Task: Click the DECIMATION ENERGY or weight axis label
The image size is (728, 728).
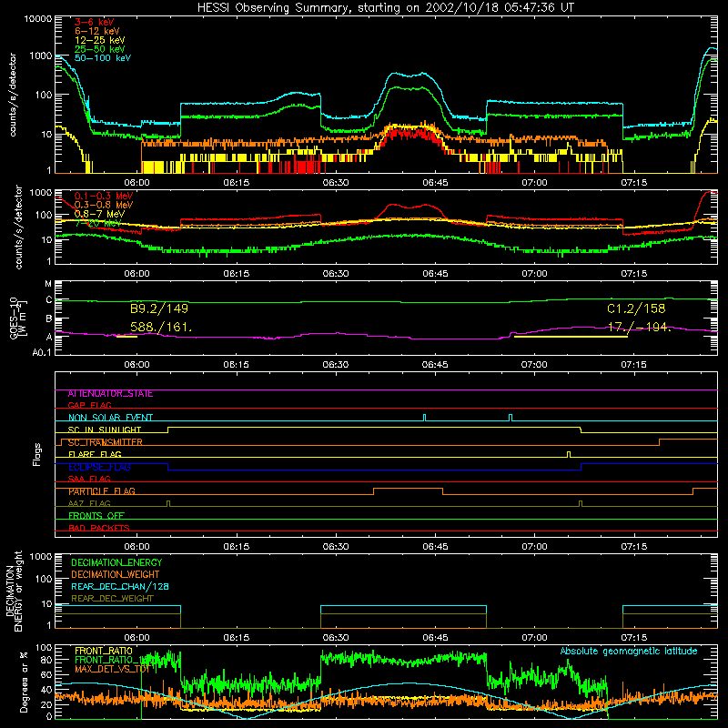Action: pos(14,591)
